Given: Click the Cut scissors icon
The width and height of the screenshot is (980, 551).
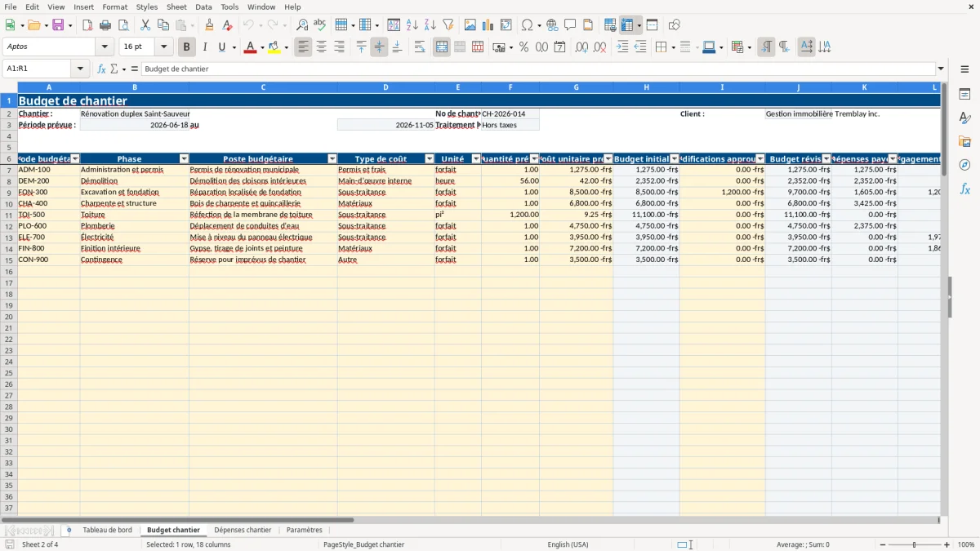Looking at the screenshot, I should click(x=145, y=25).
